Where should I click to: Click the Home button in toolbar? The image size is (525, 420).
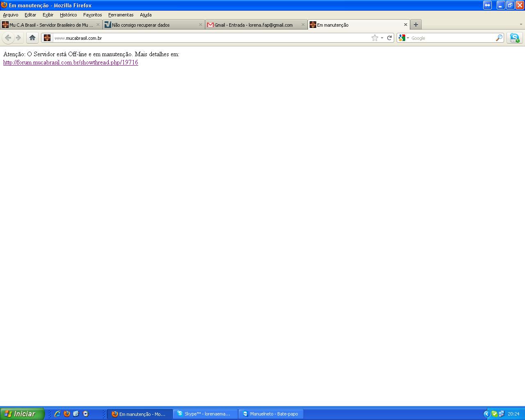[32, 38]
